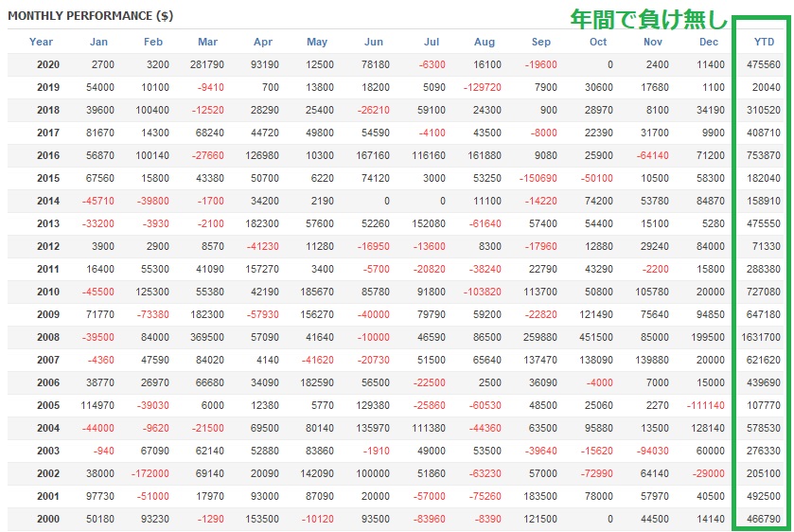Click the Sep column header
Viewport: 794px width, 532px height.
tap(540, 42)
